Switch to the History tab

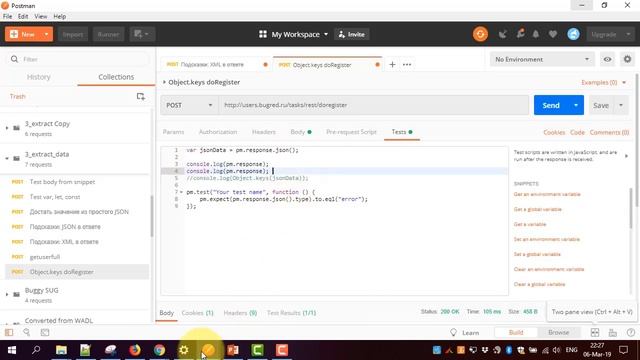coord(38,77)
